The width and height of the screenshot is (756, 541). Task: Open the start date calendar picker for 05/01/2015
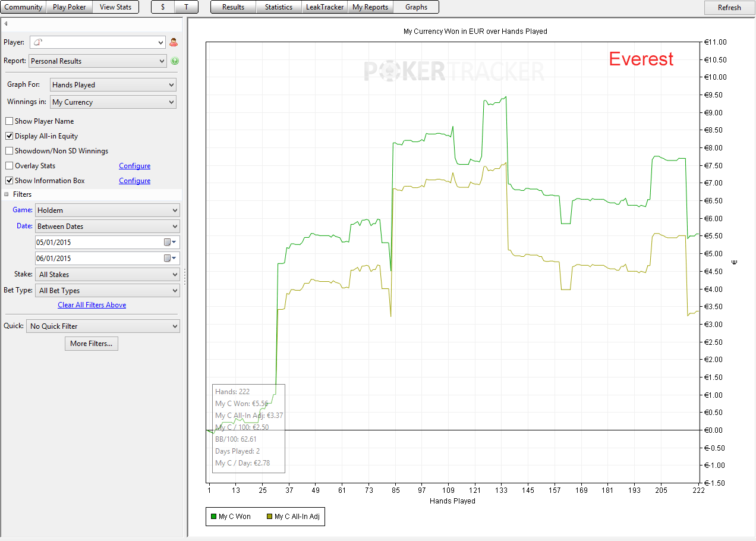170,242
